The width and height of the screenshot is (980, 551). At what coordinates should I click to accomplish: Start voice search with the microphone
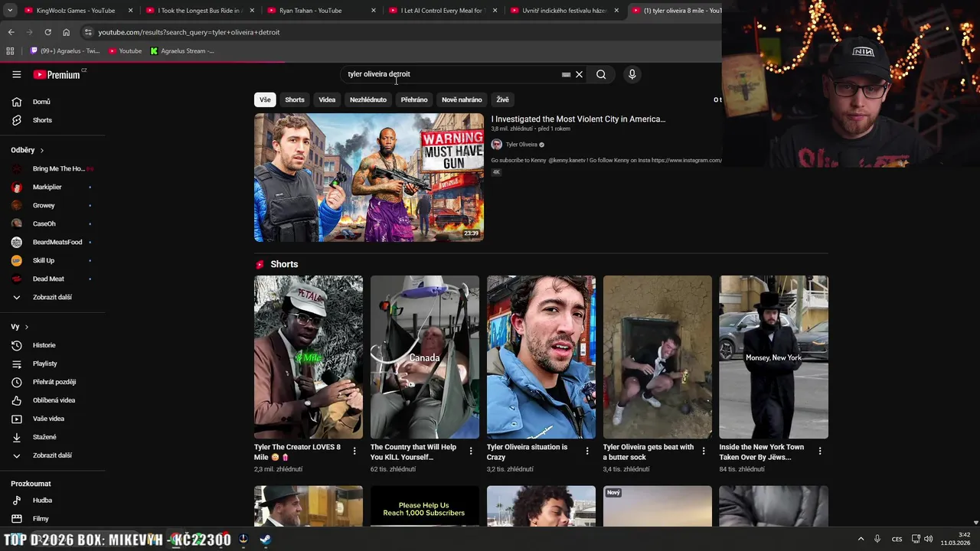click(632, 74)
